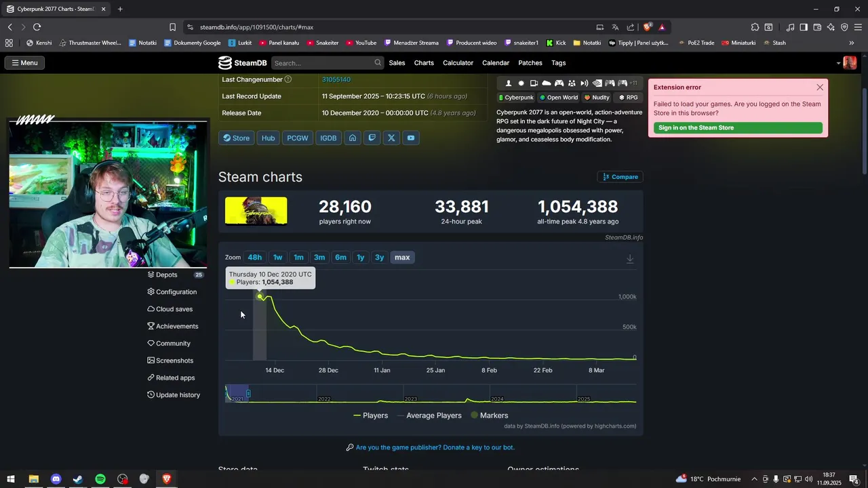The height and width of the screenshot is (488, 868).
Task: Expand the hidden system tray icons
Action: (x=754, y=479)
